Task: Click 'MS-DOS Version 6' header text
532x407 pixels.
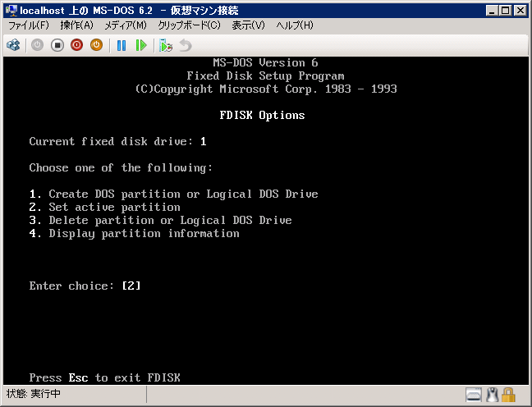Action: tap(265, 62)
